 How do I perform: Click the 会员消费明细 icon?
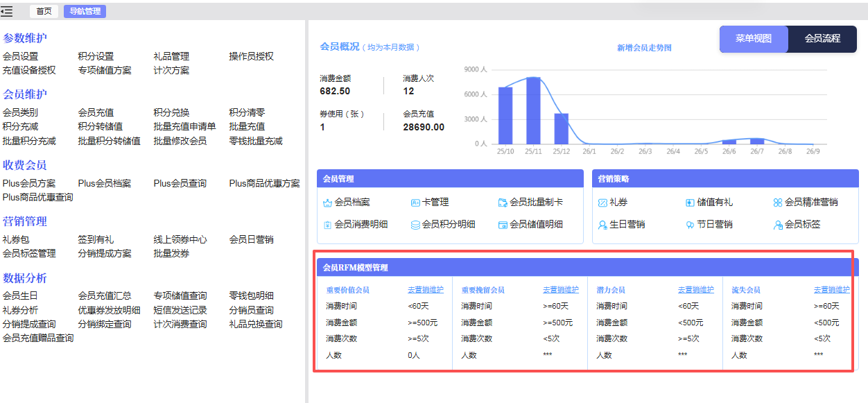(327, 225)
